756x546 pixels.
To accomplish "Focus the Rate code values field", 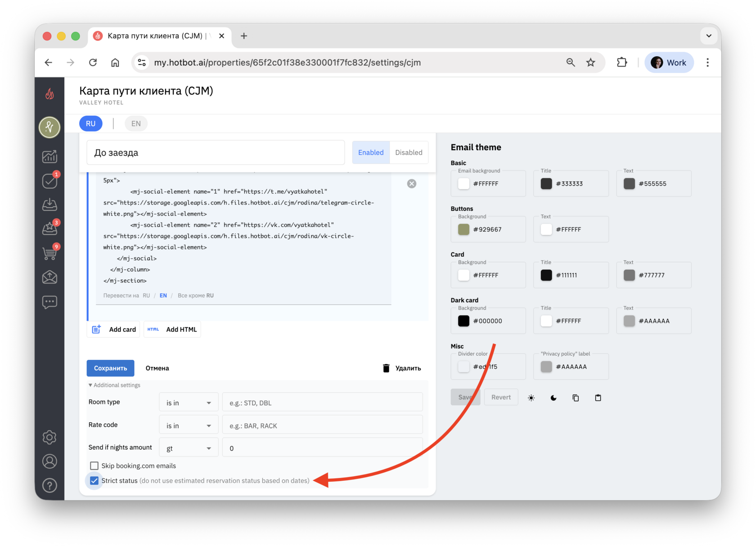I will [322, 425].
